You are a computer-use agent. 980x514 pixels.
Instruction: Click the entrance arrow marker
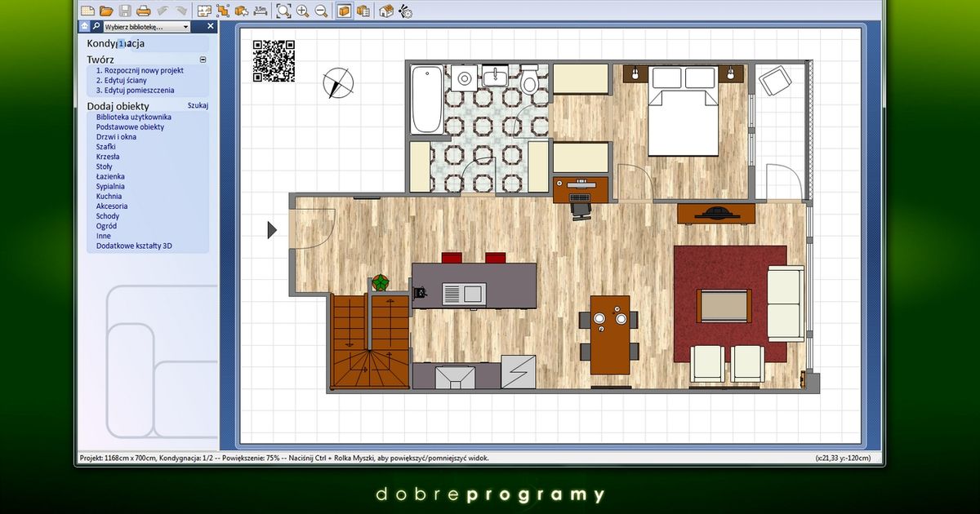click(273, 231)
